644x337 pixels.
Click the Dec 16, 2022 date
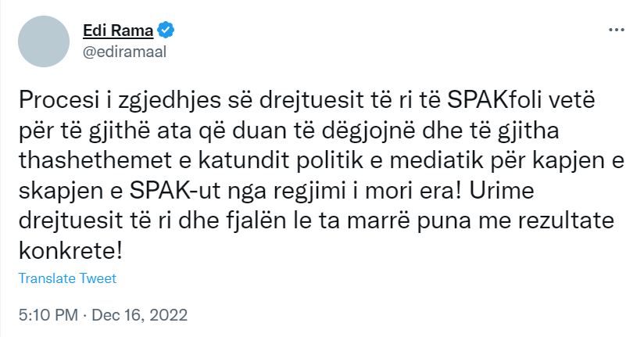tap(141, 317)
